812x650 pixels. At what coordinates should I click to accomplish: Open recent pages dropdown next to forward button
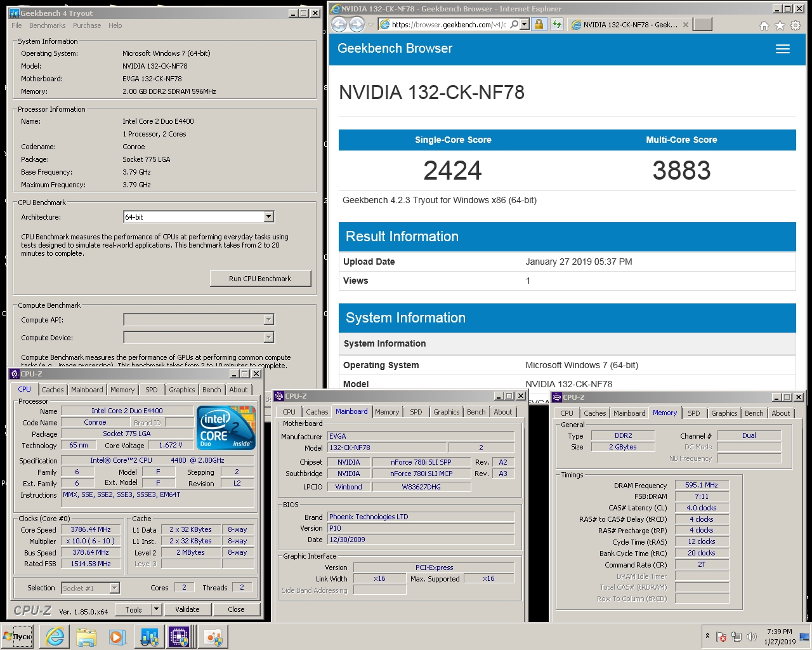coord(370,25)
